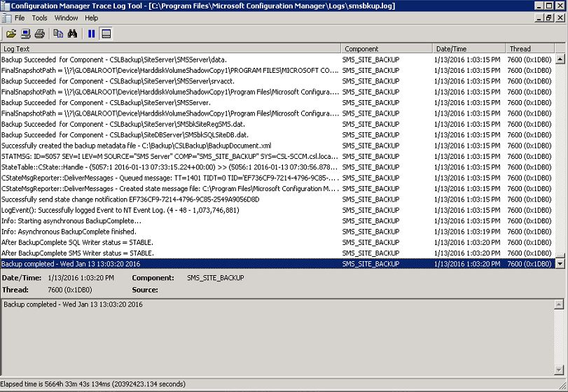Viewport: 568px width, 392px height.
Task: Restore the inner document window
Action: (x=549, y=17)
